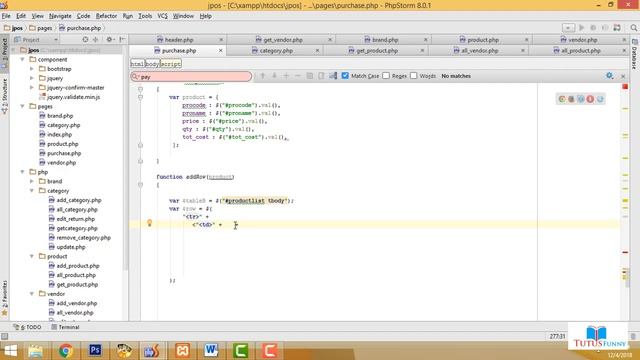Expand the brand folder

click(x=32, y=181)
